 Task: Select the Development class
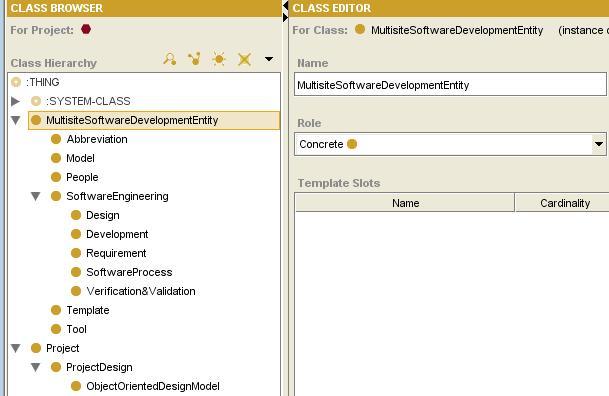[x=117, y=234]
